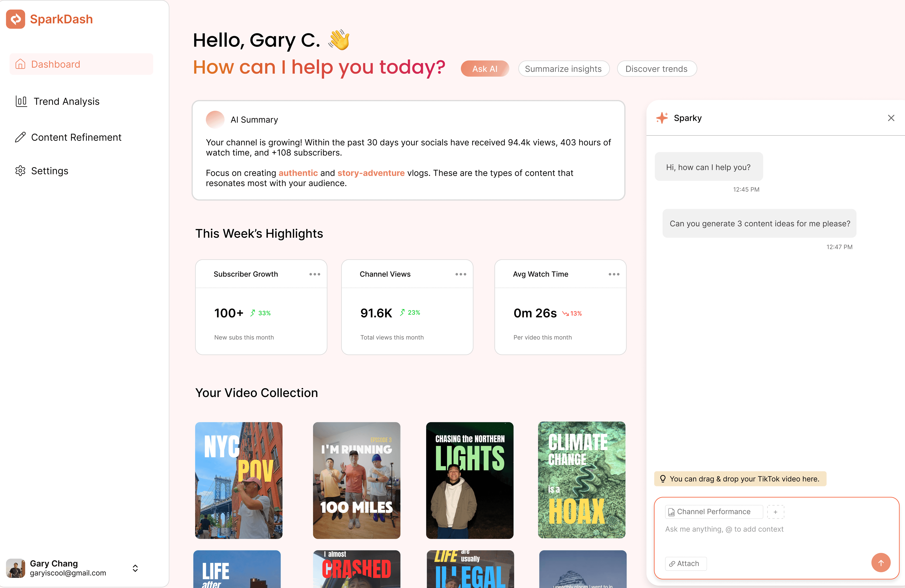This screenshot has height=588, width=905.
Task: Click the plus icon to add context
Action: point(775,512)
